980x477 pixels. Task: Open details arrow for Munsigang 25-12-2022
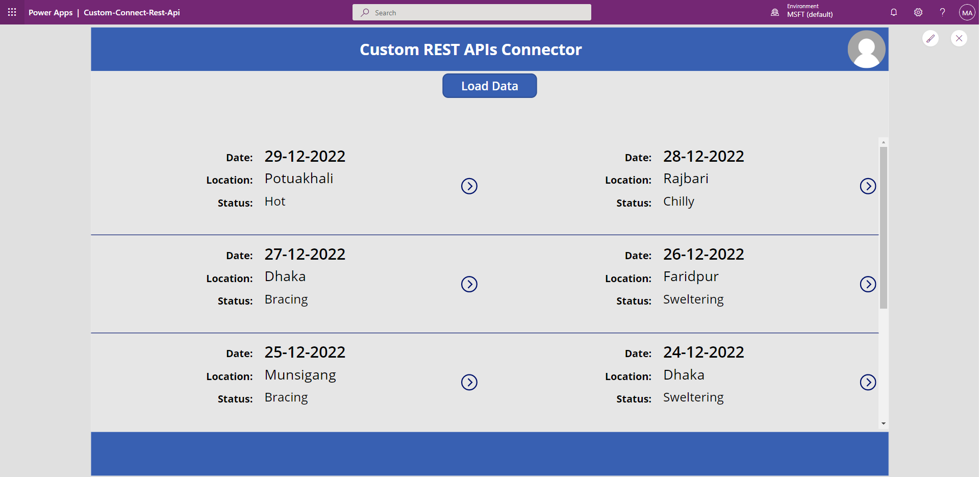point(469,382)
